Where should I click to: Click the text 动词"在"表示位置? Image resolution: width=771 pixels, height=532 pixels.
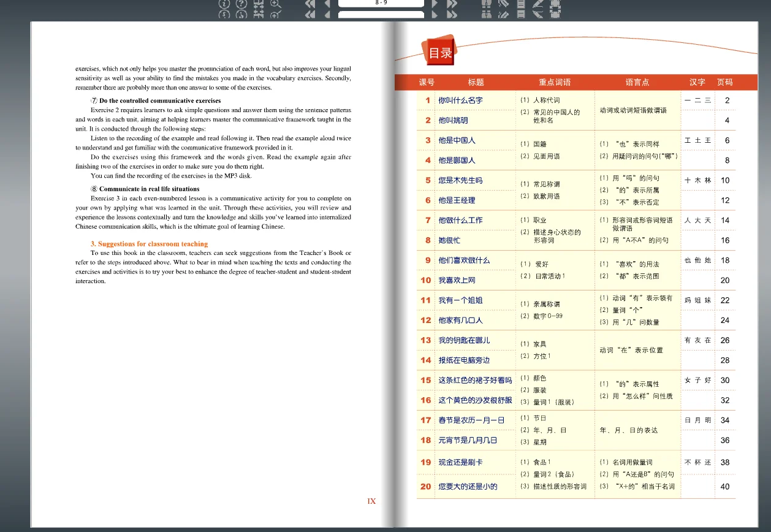(631, 350)
